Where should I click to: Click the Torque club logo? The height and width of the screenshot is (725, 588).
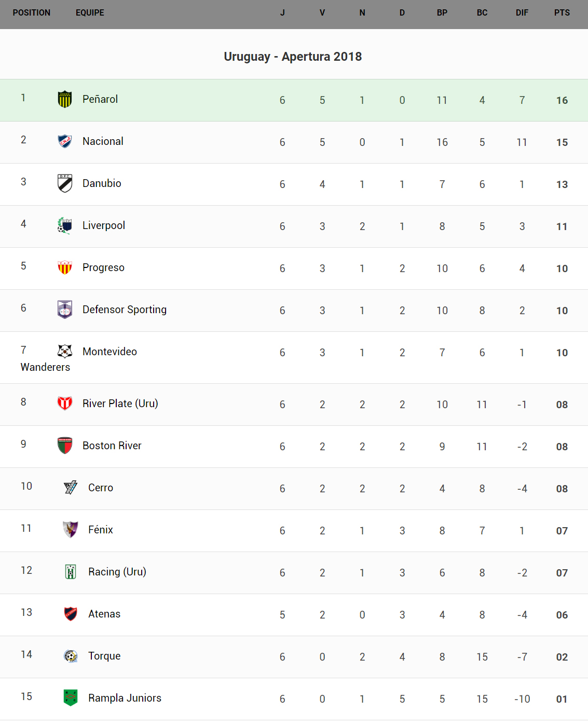point(71,656)
